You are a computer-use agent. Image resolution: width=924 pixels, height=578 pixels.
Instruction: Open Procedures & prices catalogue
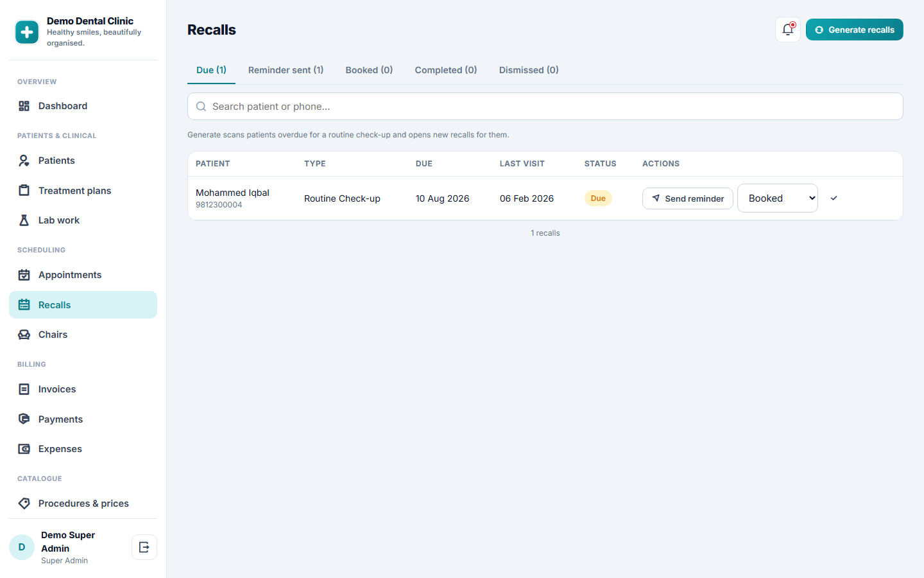(x=83, y=504)
